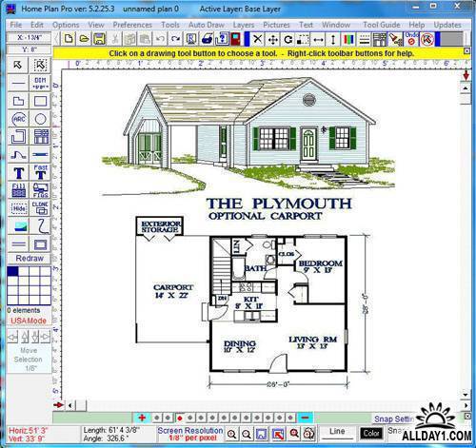Expand the Tool Guide menu
Viewport: 476px width, 448px height.
coord(382,25)
